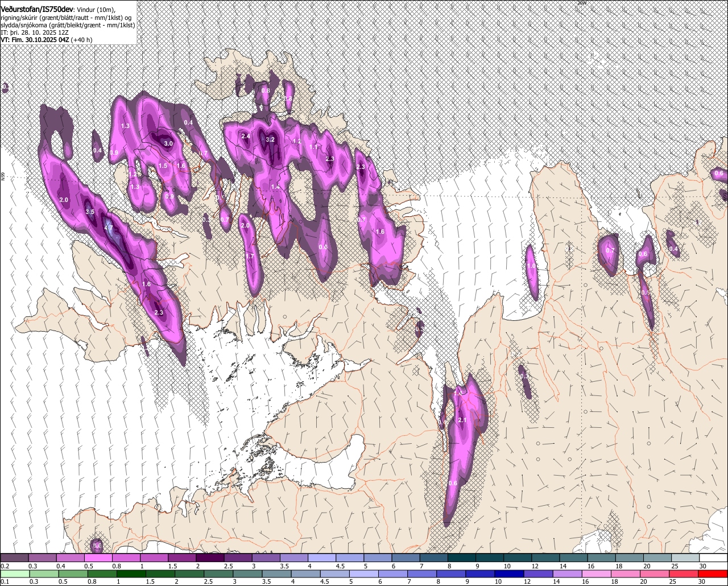The image size is (728, 586).
Task: Select the rain legend swatch starting at 10
Action: click(509, 573)
